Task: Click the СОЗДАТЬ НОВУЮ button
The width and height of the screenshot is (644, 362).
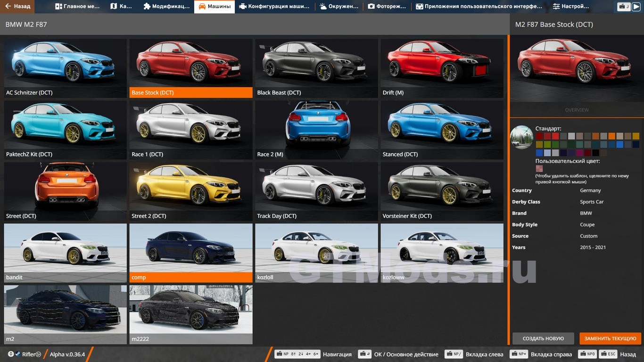Action: (543, 338)
